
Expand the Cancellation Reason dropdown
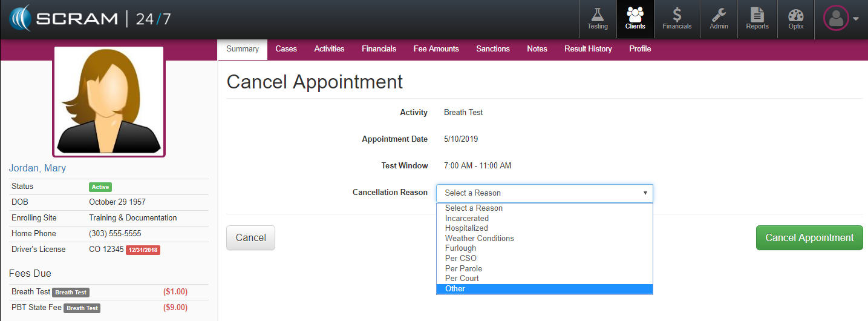click(544, 193)
